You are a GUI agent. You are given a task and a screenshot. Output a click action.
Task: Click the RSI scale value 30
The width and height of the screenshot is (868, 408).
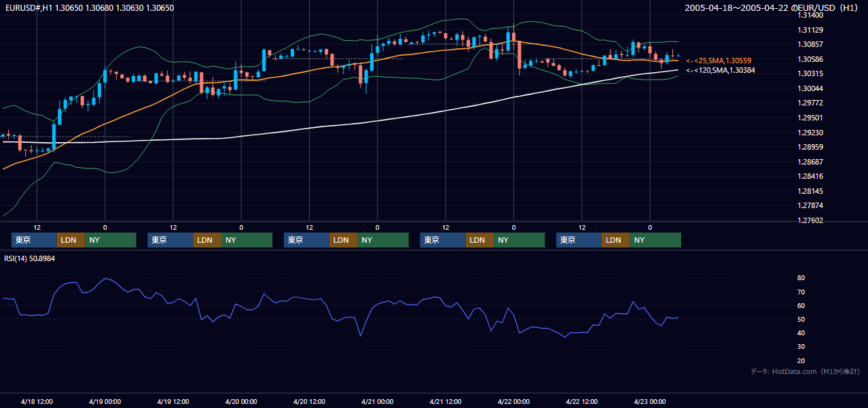tap(801, 346)
